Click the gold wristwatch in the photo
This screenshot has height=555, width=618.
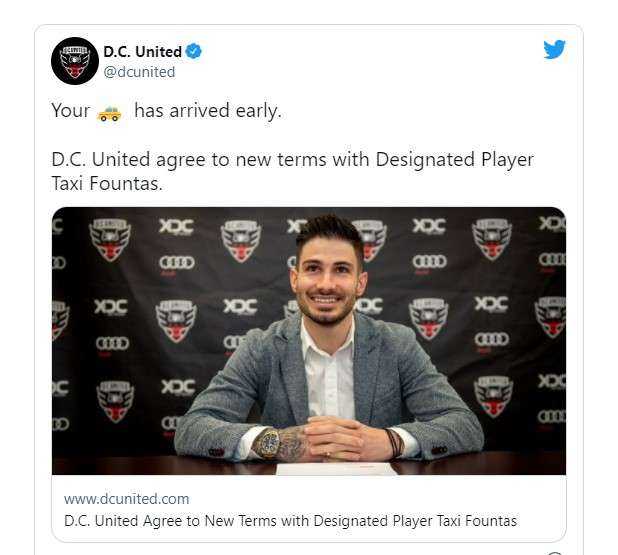pyautogui.click(x=267, y=443)
